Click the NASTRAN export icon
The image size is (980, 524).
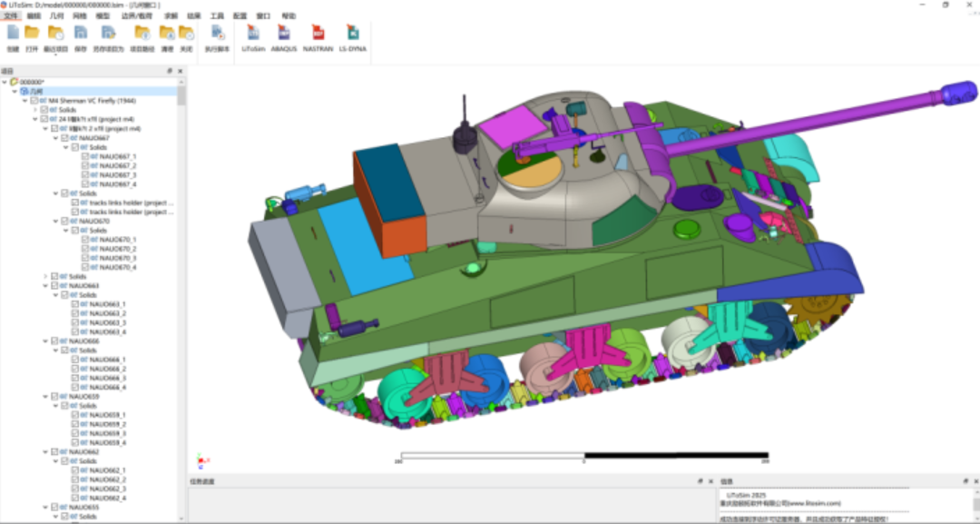[x=318, y=33]
